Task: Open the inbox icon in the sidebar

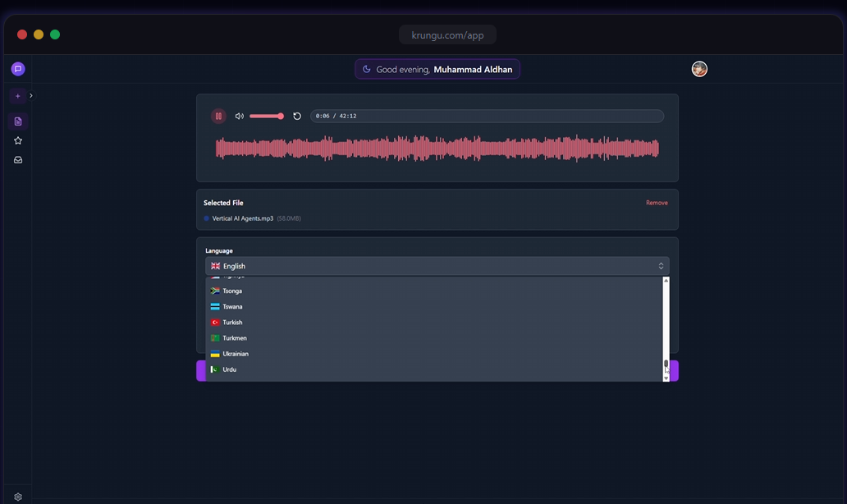Action: pyautogui.click(x=18, y=160)
